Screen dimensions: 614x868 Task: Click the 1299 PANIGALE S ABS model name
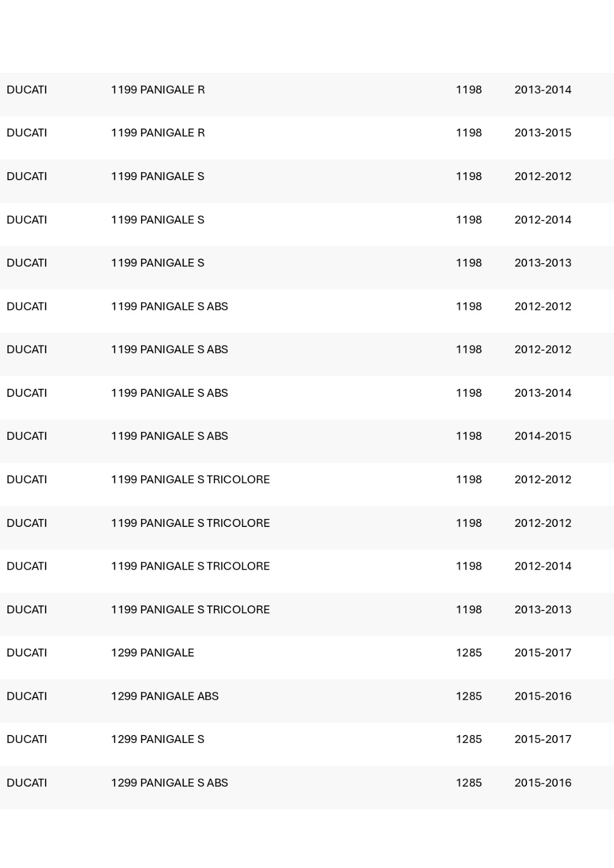[169, 783]
